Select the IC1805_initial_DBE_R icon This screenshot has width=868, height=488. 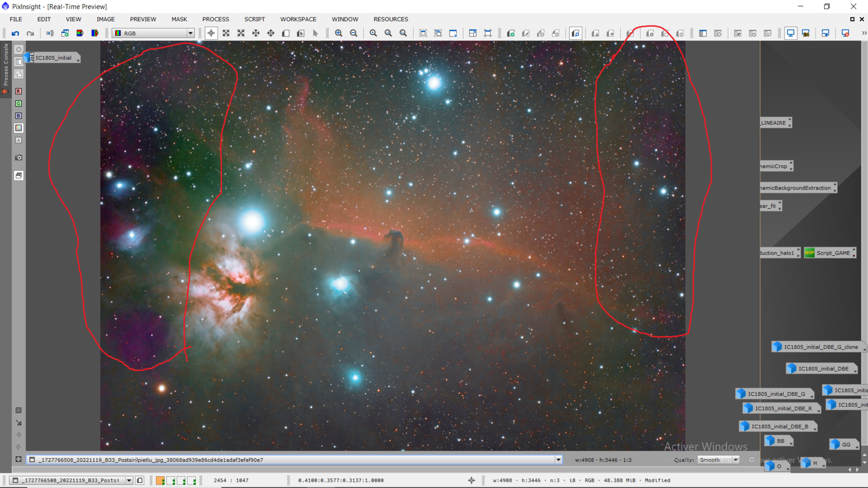coord(781,408)
